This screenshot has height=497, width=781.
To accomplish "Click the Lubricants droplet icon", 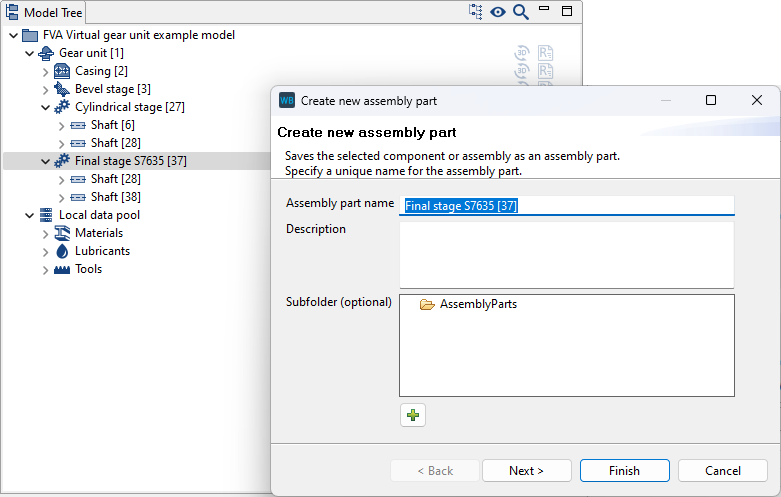I will click(62, 251).
